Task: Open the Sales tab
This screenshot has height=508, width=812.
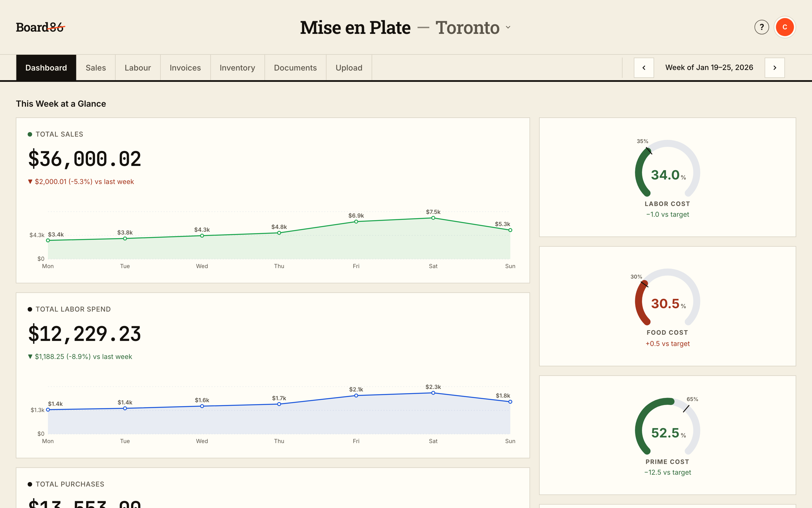Action: point(96,67)
